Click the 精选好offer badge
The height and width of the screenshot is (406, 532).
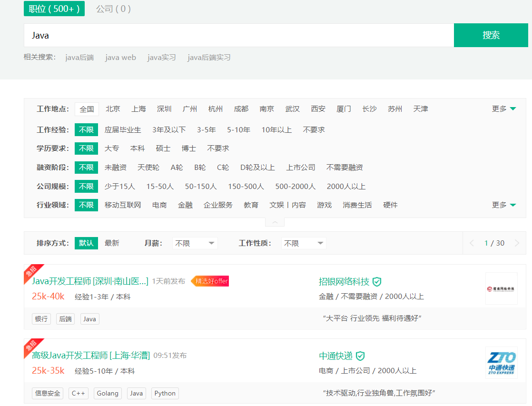[210, 281]
